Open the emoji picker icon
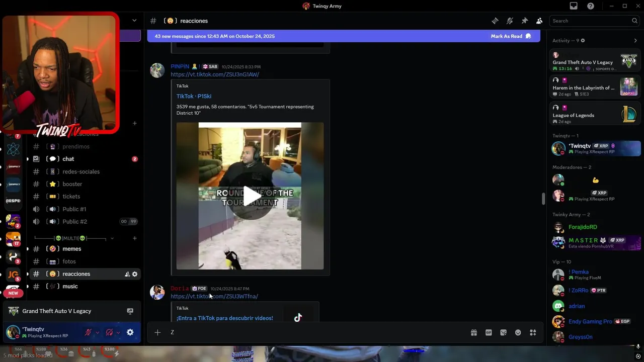 pyautogui.click(x=518, y=332)
